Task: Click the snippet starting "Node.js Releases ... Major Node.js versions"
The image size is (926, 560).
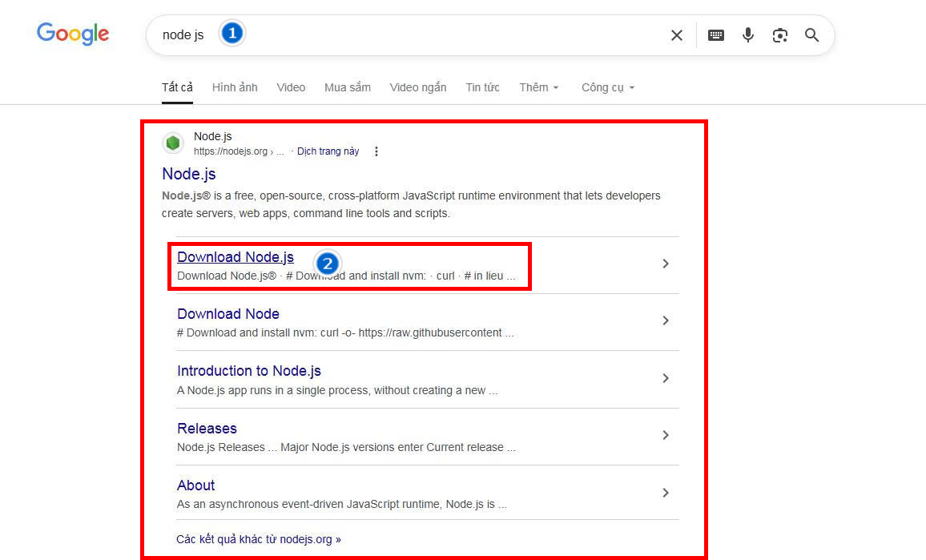Action: tap(346, 447)
